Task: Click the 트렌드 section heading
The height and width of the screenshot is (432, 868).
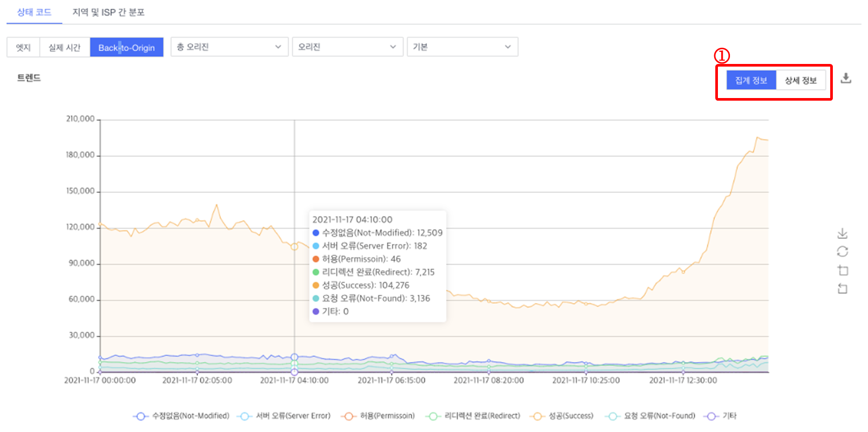Action: 29,78
